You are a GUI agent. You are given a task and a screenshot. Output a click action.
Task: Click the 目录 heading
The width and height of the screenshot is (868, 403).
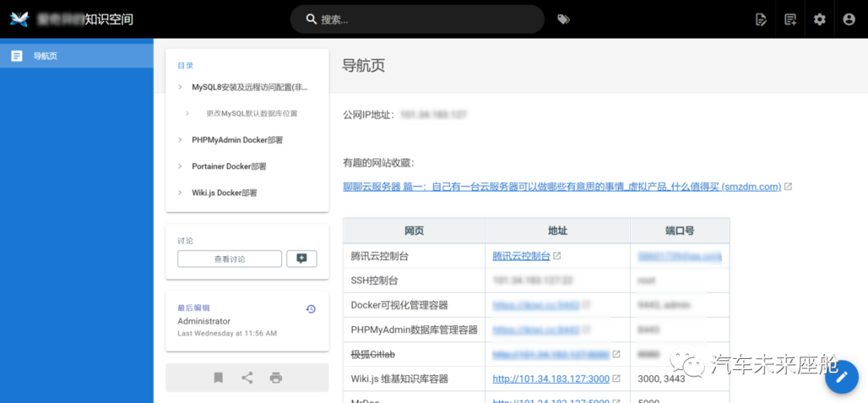186,65
